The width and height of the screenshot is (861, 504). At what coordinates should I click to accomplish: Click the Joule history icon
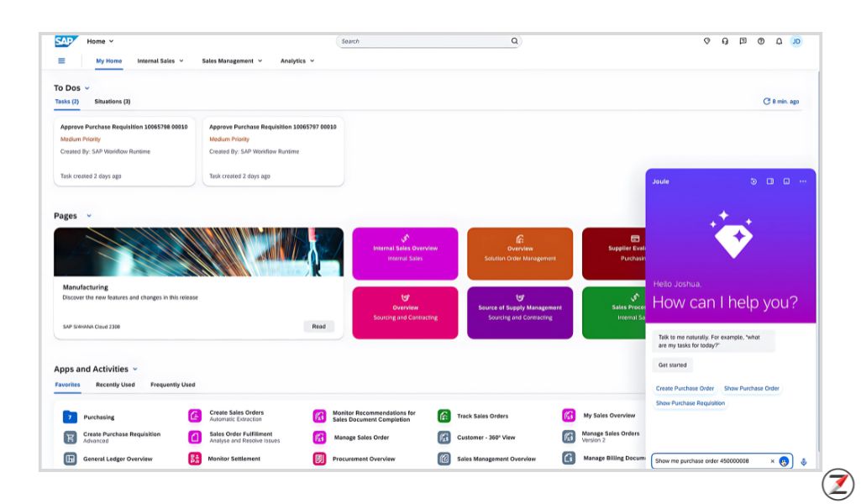pyautogui.click(x=753, y=181)
